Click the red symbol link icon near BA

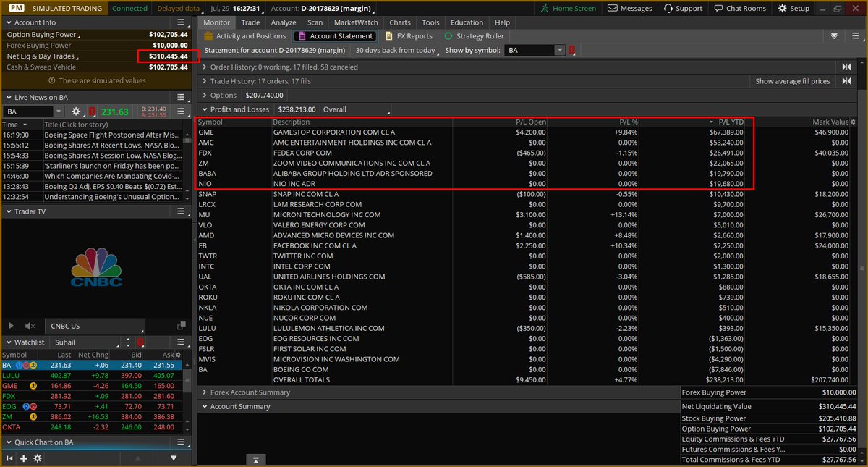point(571,51)
